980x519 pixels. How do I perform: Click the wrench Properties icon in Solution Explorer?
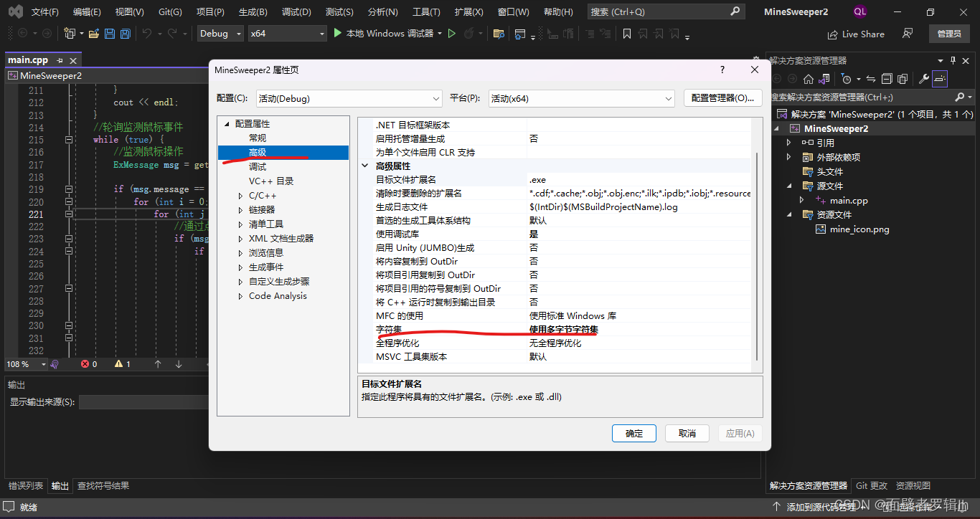(924, 79)
